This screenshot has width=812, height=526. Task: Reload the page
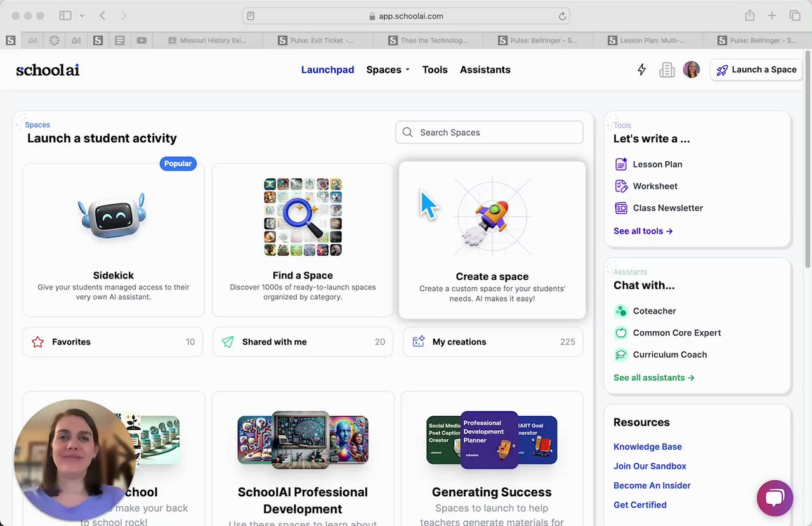pos(562,16)
